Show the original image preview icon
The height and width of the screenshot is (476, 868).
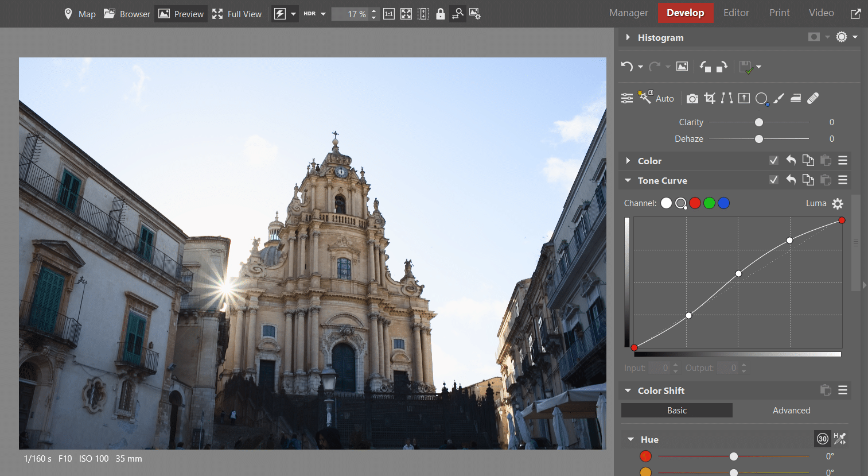[x=682, y=67]
